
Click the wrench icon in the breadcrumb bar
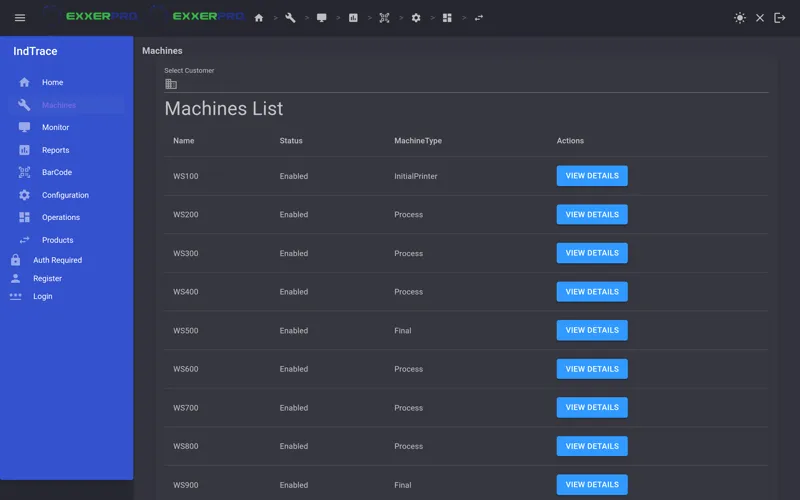[x=290, y=18]
